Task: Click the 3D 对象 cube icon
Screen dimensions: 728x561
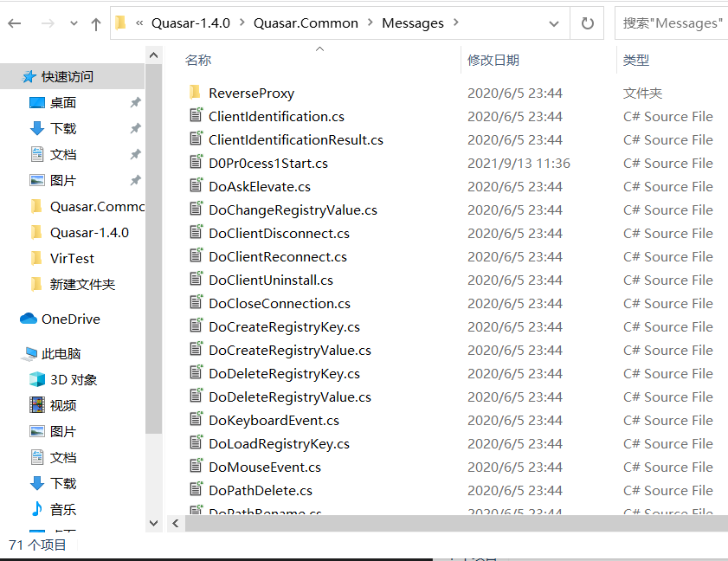Action: [37, 379]
